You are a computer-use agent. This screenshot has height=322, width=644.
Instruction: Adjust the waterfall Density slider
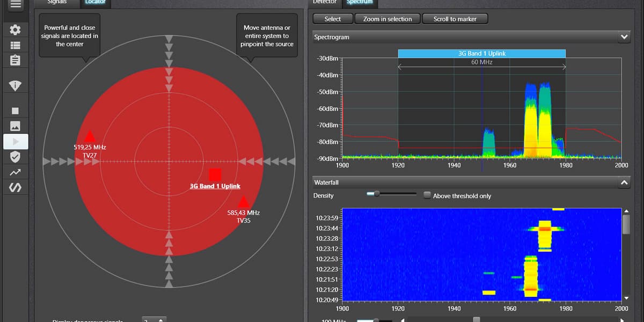377,194
